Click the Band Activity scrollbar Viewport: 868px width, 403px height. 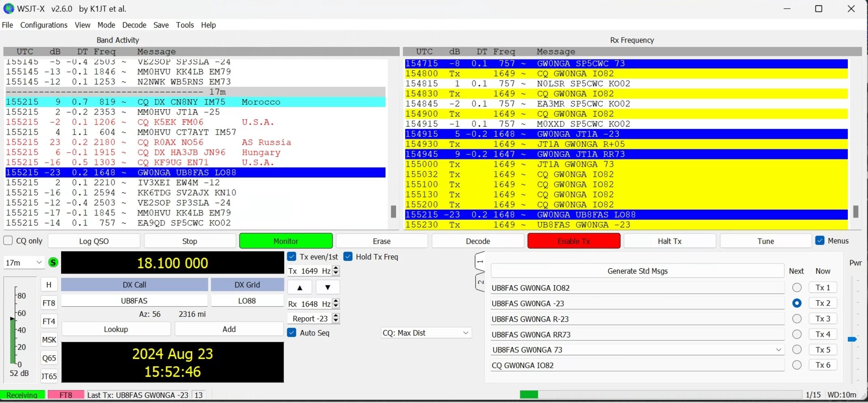coord(393,212)
